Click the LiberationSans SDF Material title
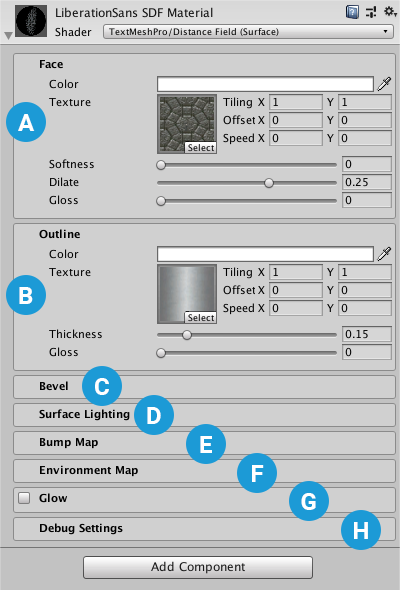The height and width of the screenshot is (590, 400). (x=134, y=13)
